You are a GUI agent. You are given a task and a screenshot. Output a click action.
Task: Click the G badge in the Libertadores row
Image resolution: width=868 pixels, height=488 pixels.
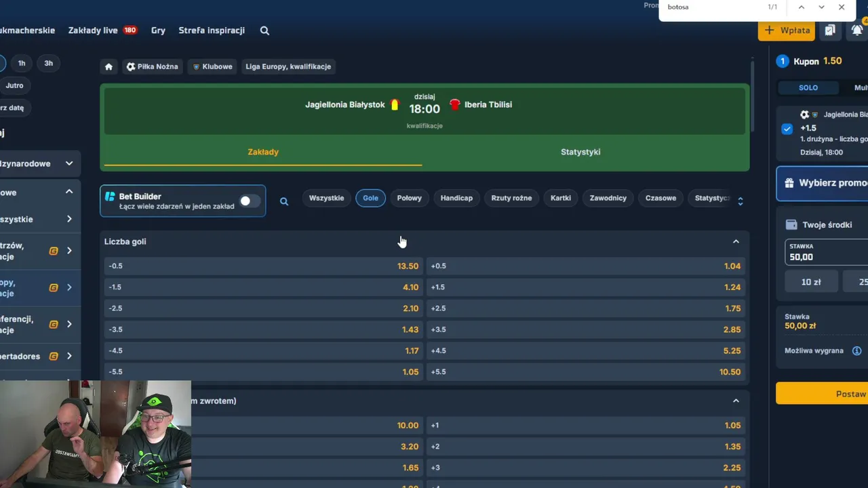(54, 356)
